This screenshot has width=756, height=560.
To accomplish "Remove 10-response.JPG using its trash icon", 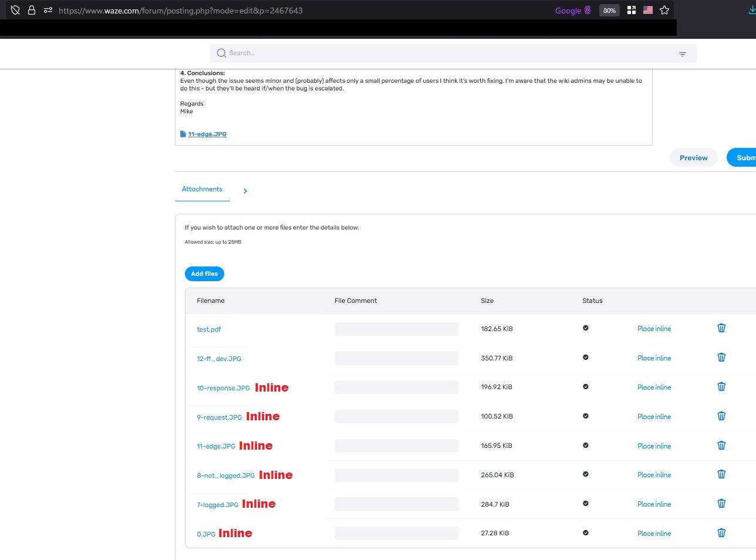I will coord(721,387).
